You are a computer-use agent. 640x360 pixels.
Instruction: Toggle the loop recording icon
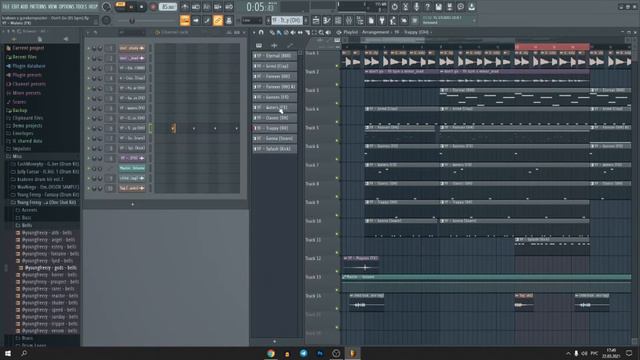229,7
